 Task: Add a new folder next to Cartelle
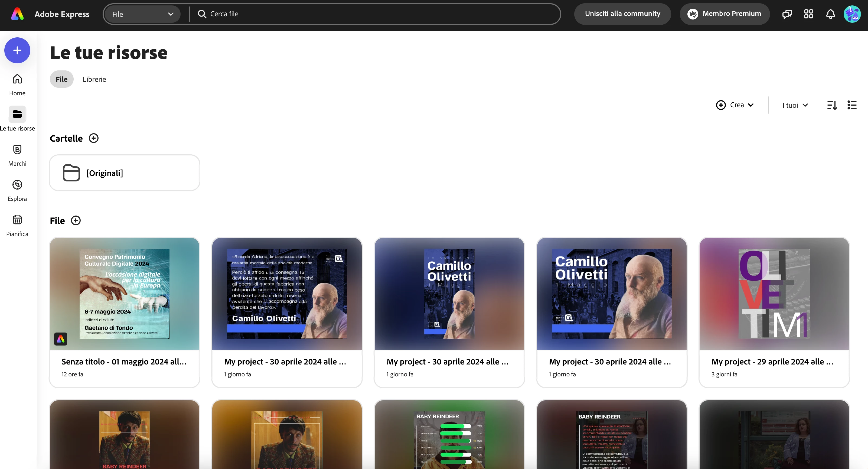pos(94,138)
